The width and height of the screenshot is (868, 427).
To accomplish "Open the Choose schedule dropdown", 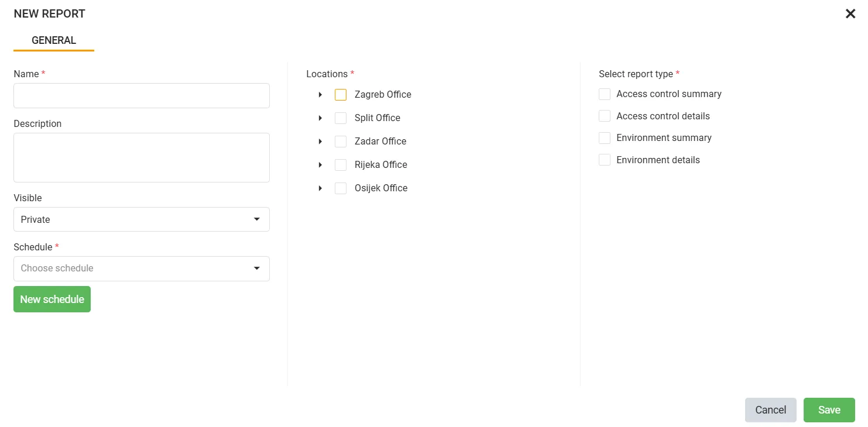I will point(142,268).
